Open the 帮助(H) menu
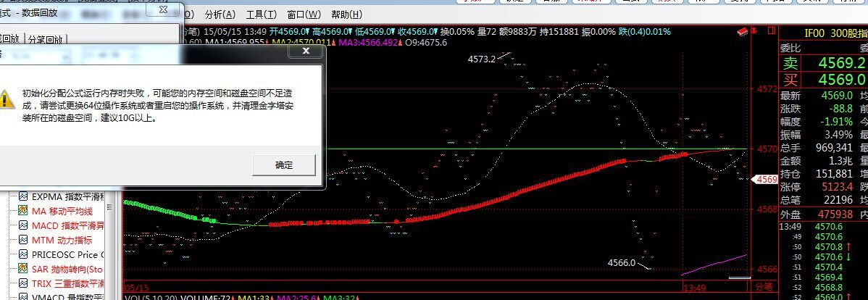Screen dimensions: 868x300 point(347,14)
